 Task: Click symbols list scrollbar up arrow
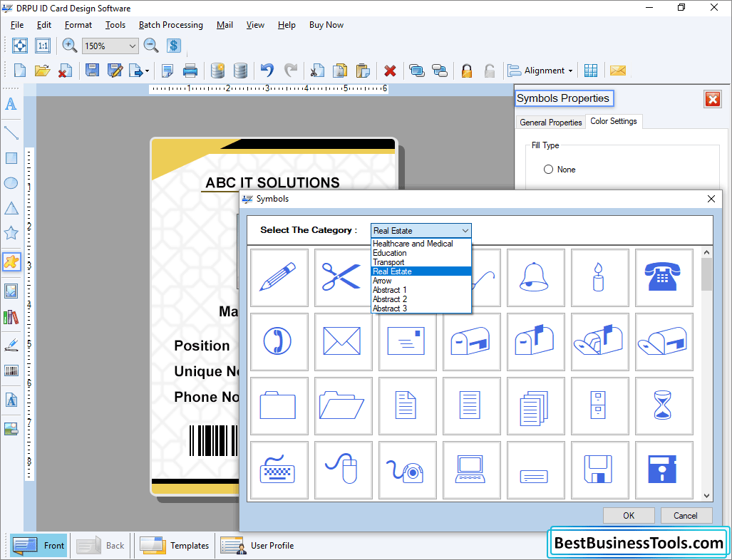pos(706,252)
